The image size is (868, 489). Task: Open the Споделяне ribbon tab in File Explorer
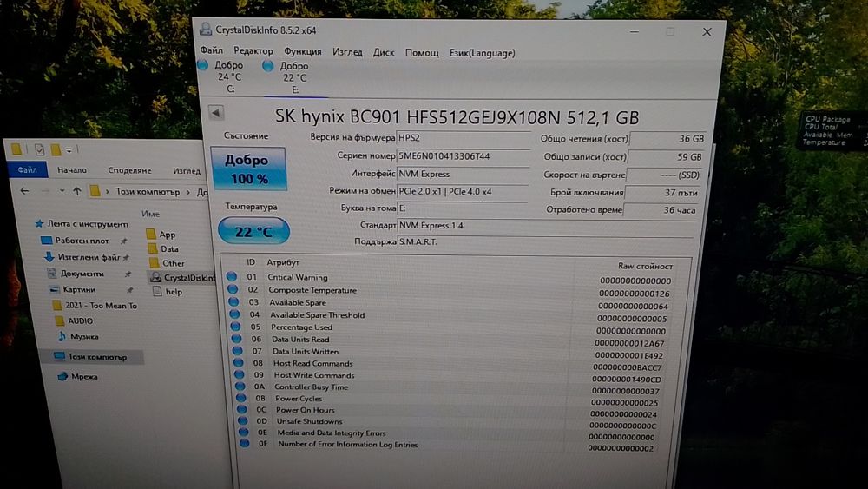129,170
